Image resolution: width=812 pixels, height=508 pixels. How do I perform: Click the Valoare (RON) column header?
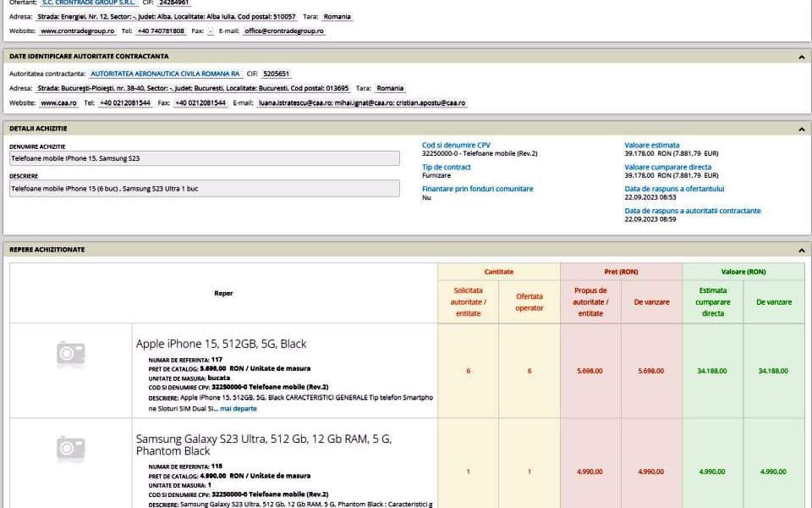coord(743,272)
